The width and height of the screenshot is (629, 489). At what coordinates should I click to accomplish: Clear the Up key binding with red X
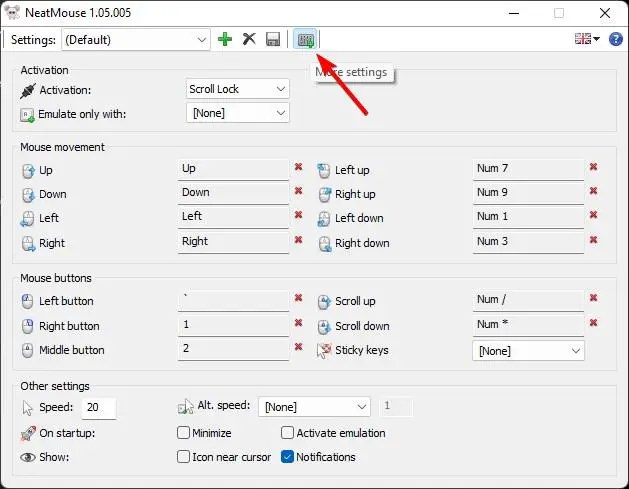298,168
